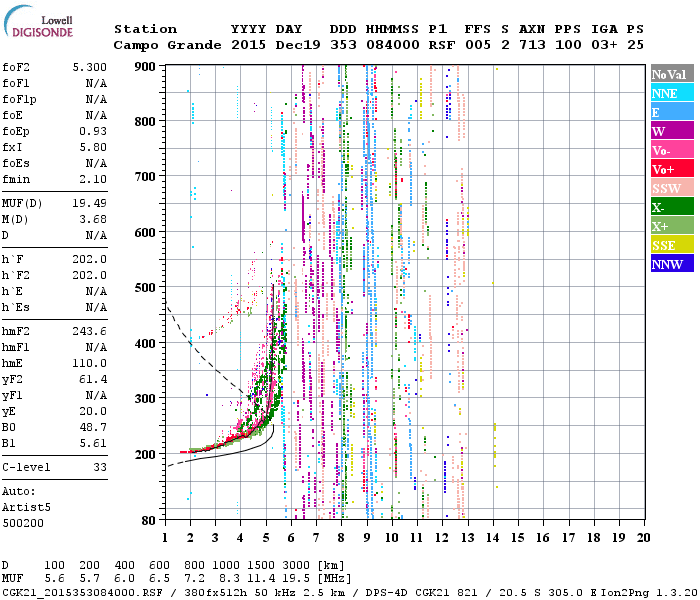Click the 500200 text below Artist5
This screenshot has width=700, height=600.
click(x=23, y=523)
